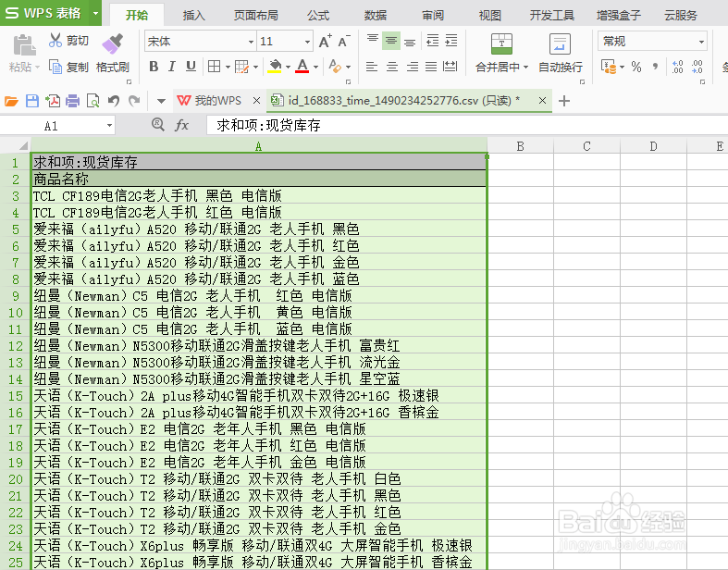Click the justify alignment icon
The height and width of the screenshot is (570, 728).
pyautogui.click(x=431, y=67)
